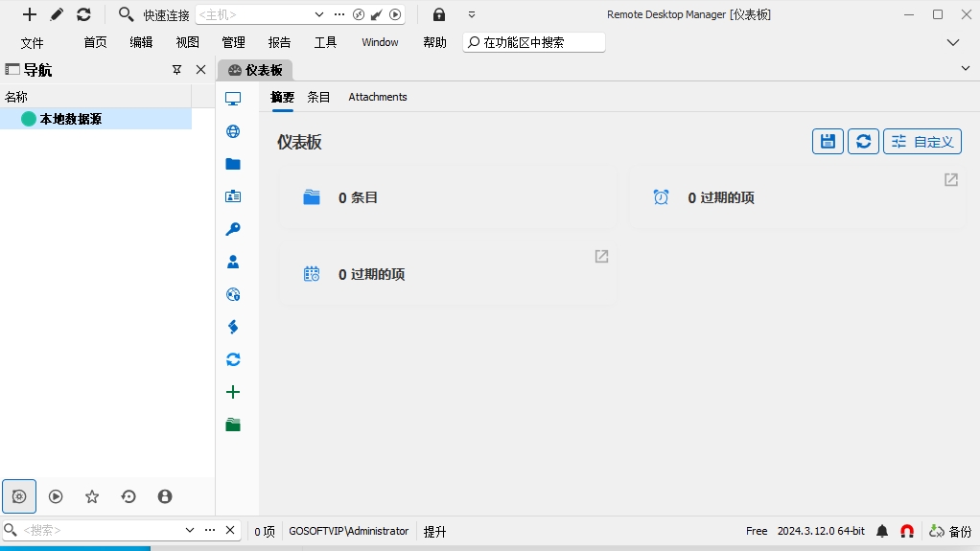Click the play icon in quick connect bar
This screenshot has height=551, width=980.
click(396, 14)
